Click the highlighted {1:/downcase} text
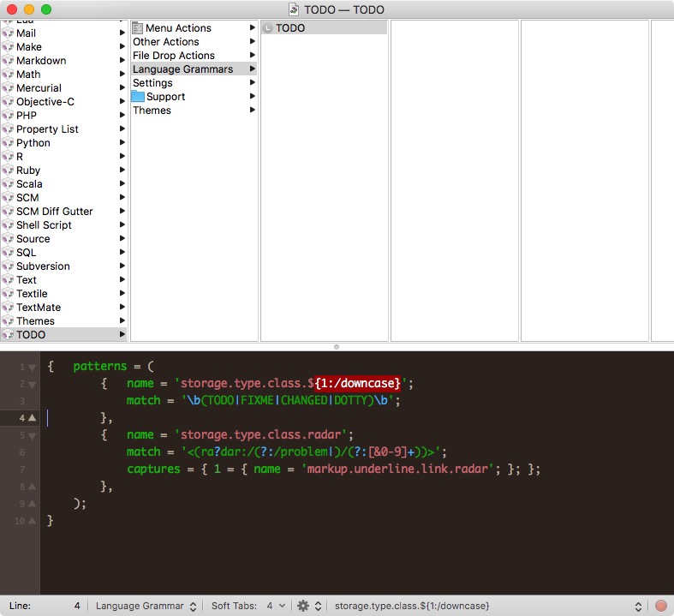674x616 pixels. pyautogui.click(x=358, y=384)
